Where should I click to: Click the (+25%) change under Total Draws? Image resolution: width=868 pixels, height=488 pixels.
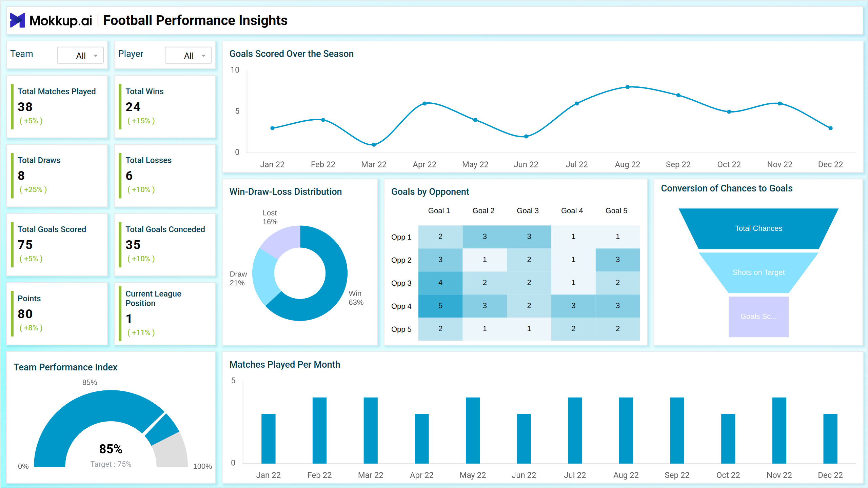[33, 190]
